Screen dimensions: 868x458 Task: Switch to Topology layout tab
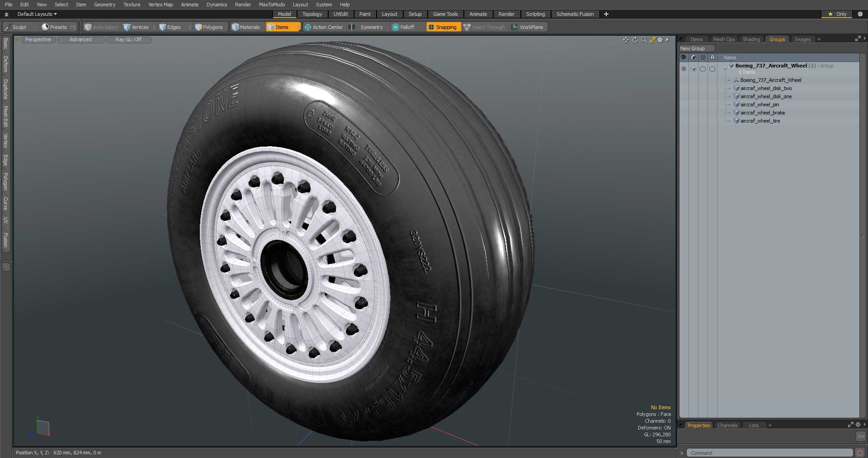coord(312,14)
